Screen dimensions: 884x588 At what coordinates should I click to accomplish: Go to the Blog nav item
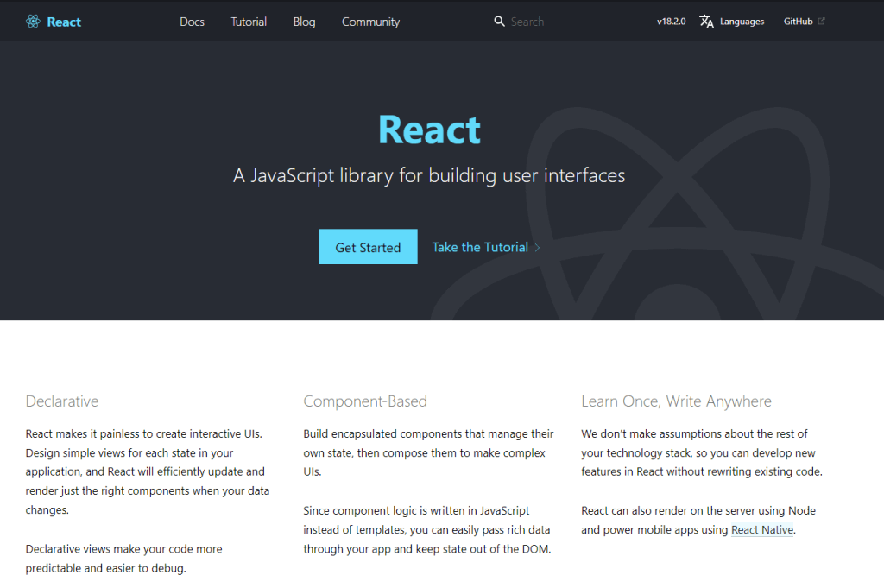[x=304, y=22]
